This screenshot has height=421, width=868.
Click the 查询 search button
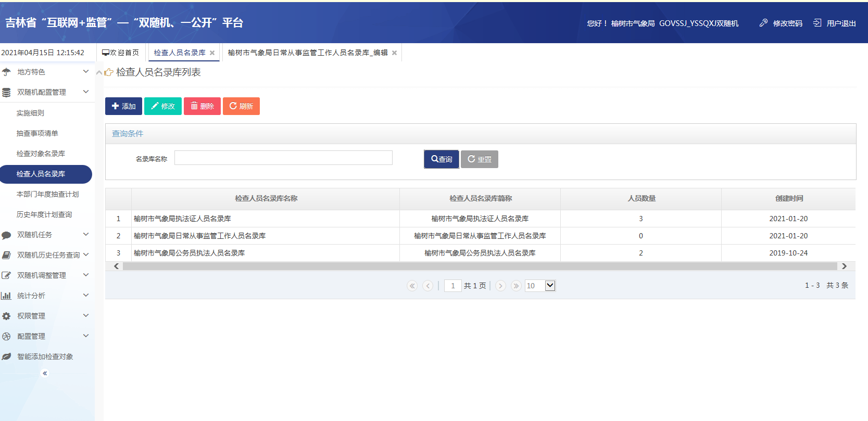point(441,159)
